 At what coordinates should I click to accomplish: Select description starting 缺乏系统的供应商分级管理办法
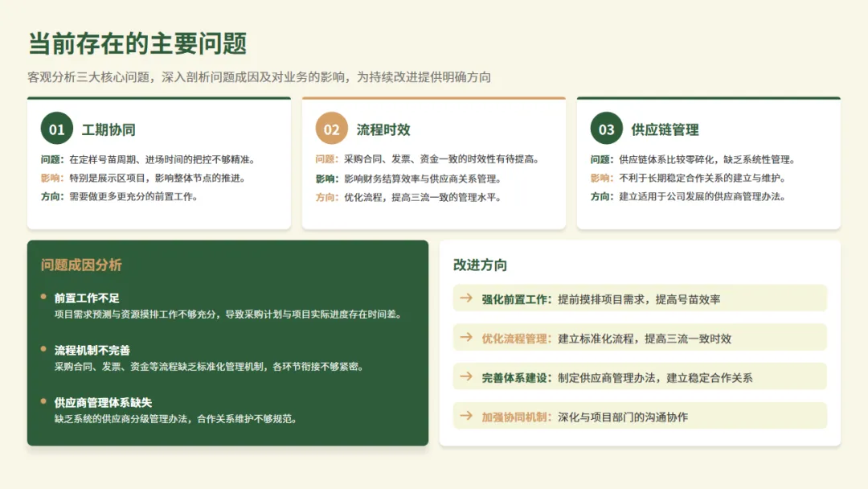[x=176, y=419]
